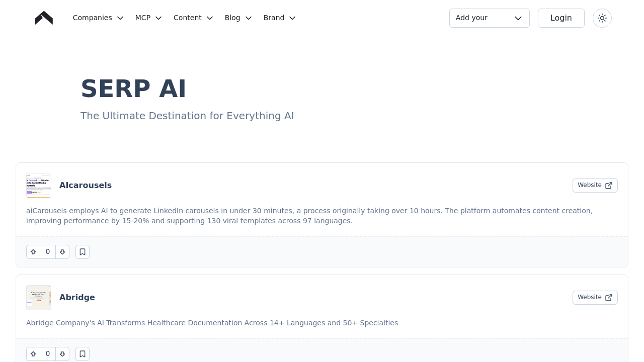Image resolution: width=644 pixels, height=362 pixels.
Task: Click the vote count on AIcarousels
Action: click(x=48, y=252)
